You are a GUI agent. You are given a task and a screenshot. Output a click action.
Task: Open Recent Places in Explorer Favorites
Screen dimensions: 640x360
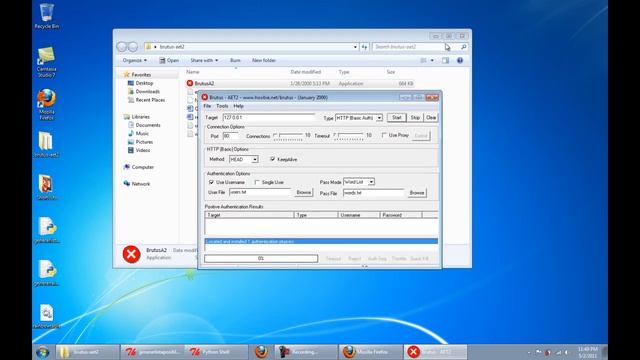pos(146,100)
